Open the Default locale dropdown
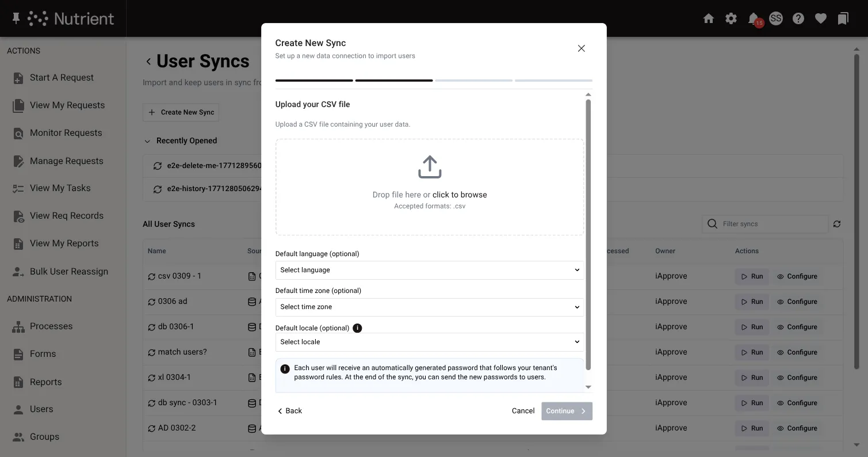This screenshot has height=457, width=868. 430,342
